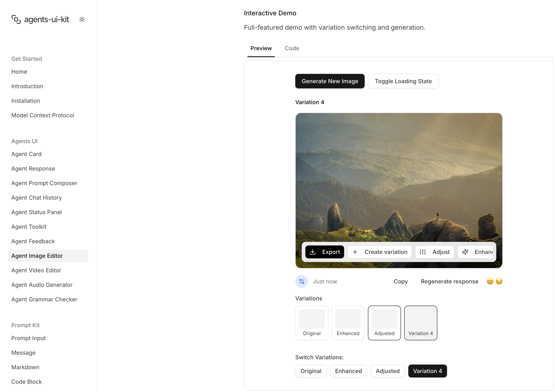Select the Adjusted variation thumbnail
The height and width of the screenshot is (392, 555).
(384, 323)
